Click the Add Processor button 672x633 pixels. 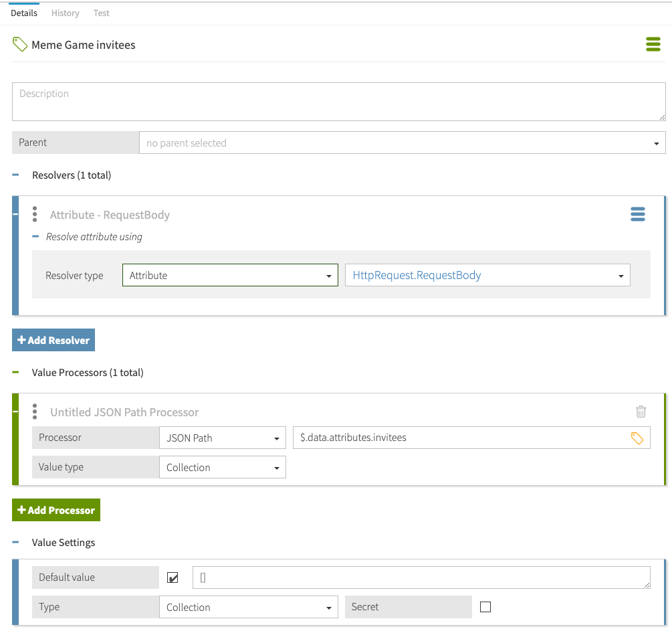56,510
